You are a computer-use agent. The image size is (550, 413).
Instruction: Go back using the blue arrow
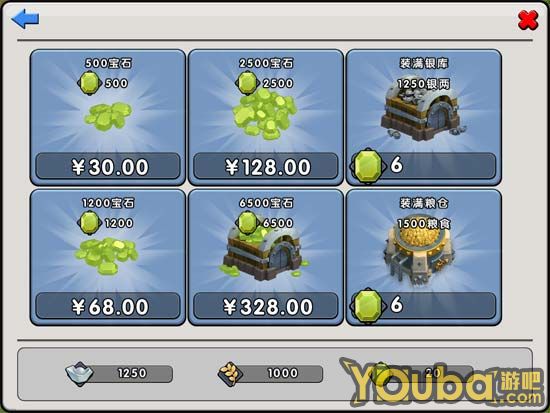[x=25, y=18]
